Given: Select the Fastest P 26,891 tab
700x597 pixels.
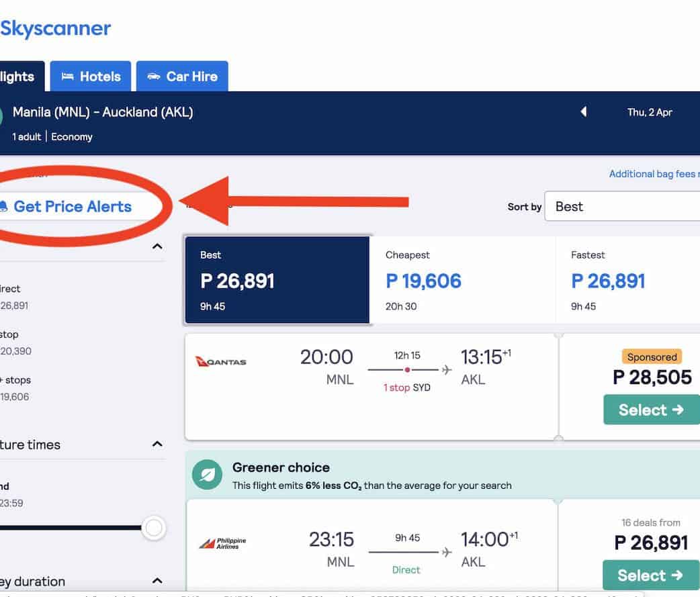Looking at the screenshot, I should click(627, 280).
